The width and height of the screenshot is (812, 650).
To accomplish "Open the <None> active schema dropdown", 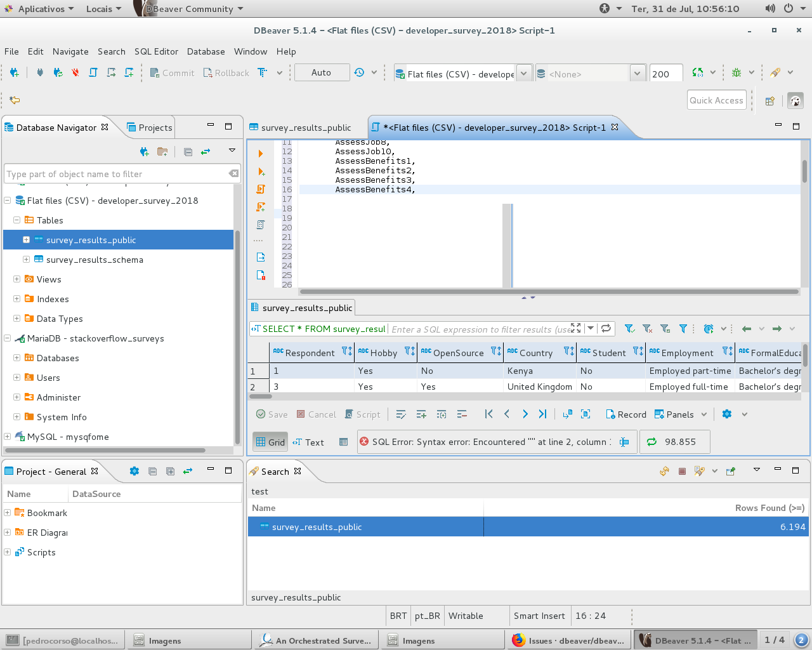I will [638, 74].
